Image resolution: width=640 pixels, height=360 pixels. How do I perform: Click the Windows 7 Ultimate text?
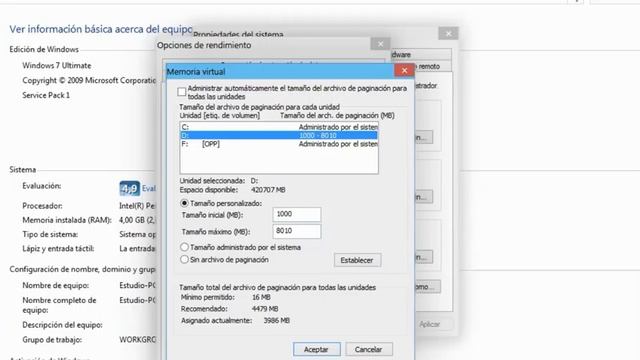coord(57,65)
